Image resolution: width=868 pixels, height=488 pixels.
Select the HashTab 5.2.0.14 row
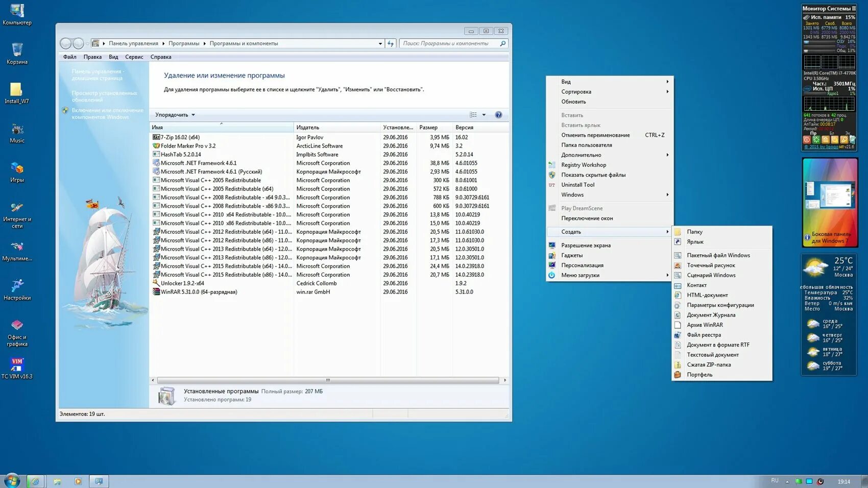[329, 155]
